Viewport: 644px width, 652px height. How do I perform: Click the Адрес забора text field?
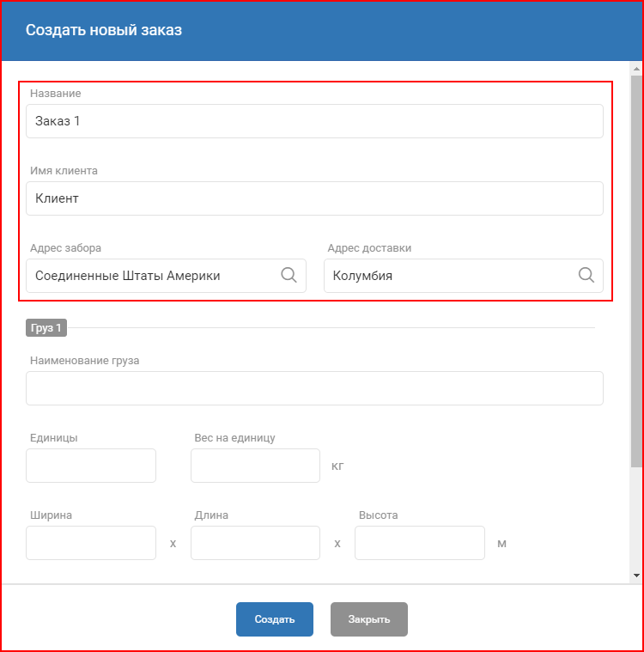point(166,276)
